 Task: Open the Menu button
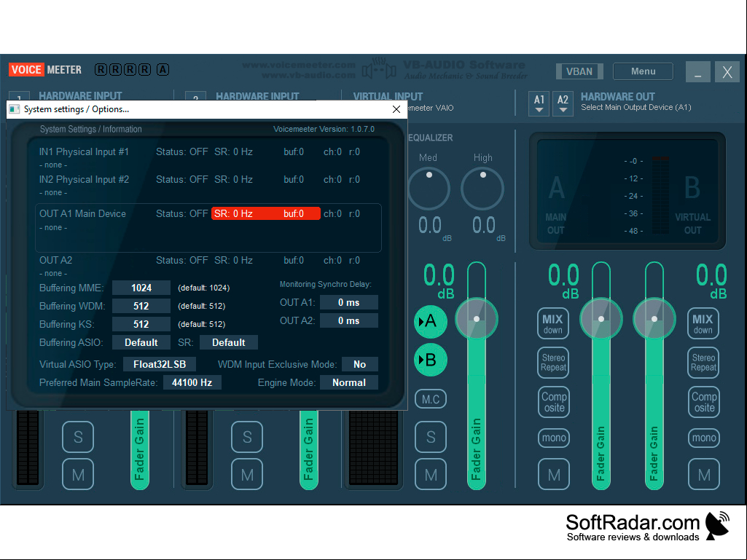(x=643, y=71)
